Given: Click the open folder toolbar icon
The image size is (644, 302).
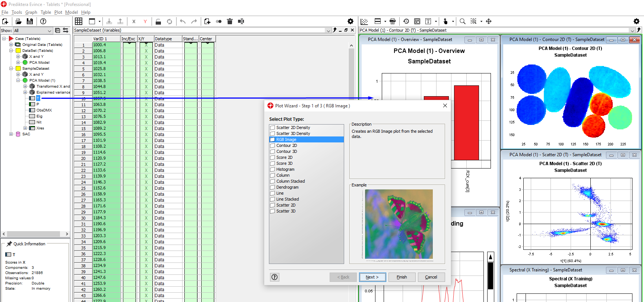Looking at the screenshot, I should click(x=18, y=21).
